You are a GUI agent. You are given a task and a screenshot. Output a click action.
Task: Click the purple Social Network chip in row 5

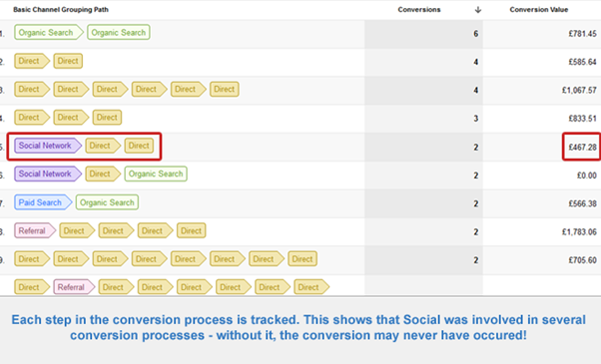(48, 146)
